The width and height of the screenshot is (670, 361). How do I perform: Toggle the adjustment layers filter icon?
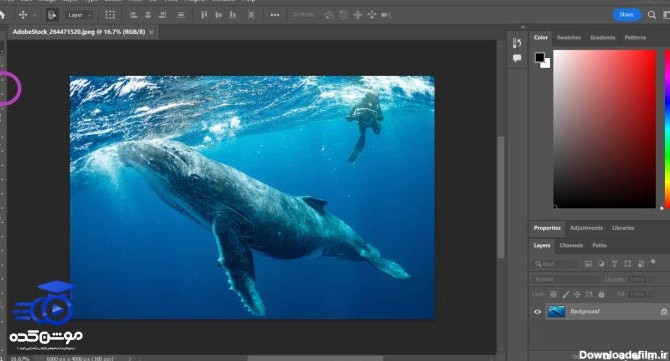tap(601, 264)
